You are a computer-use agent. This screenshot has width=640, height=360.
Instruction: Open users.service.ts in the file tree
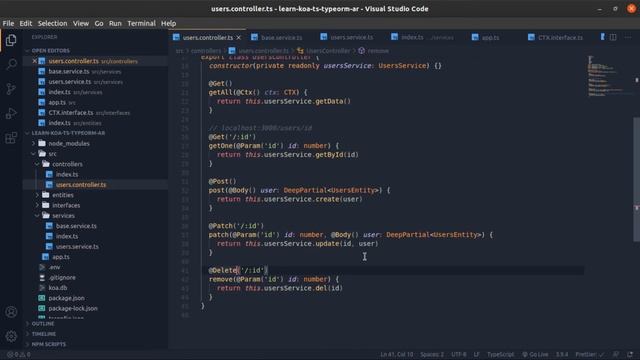click(77, 247)
